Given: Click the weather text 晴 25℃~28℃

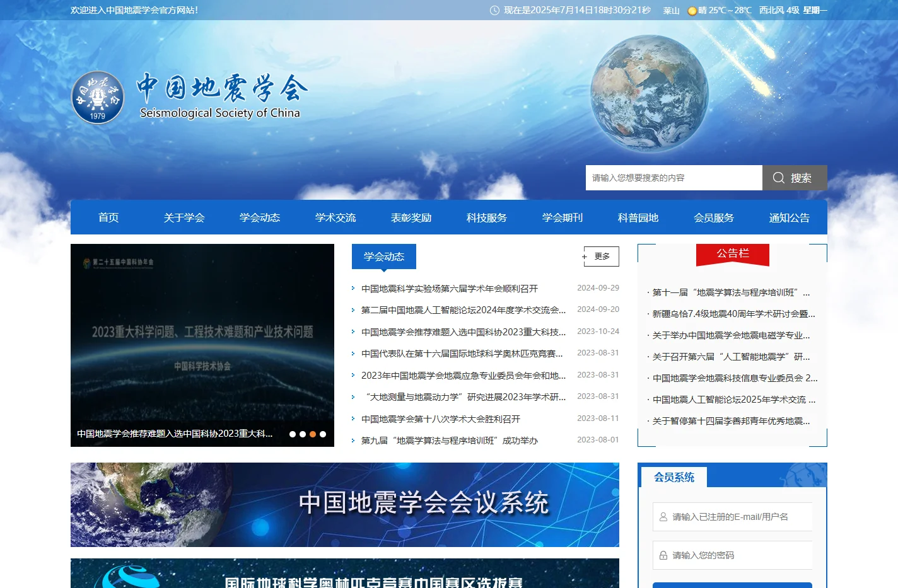Looking at the screenshot, I should pos(725,10).
